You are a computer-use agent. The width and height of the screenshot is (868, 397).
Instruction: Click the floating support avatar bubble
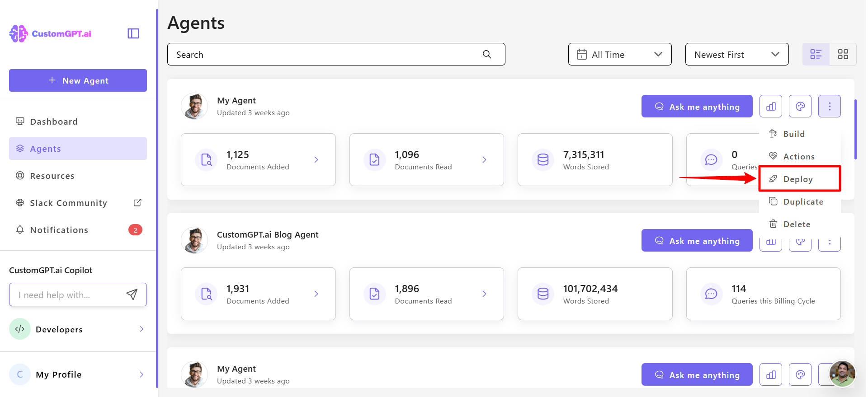[842, 374]
